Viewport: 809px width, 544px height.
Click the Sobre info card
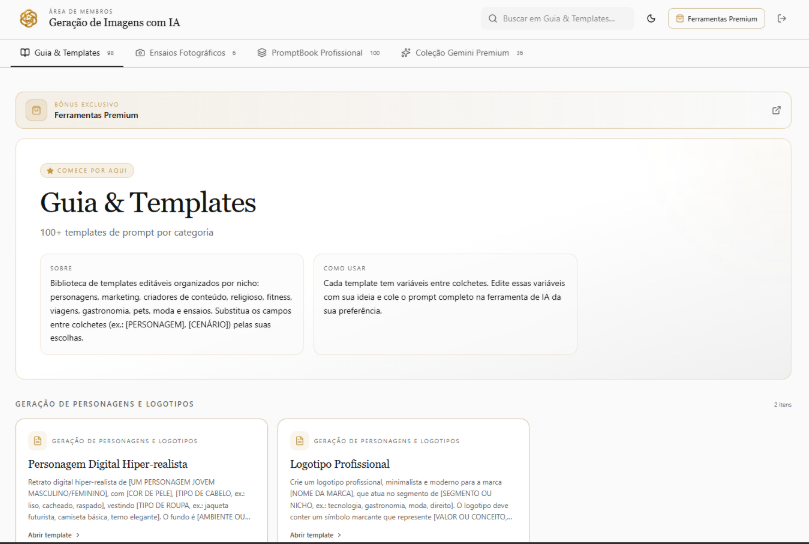point(172,304)
